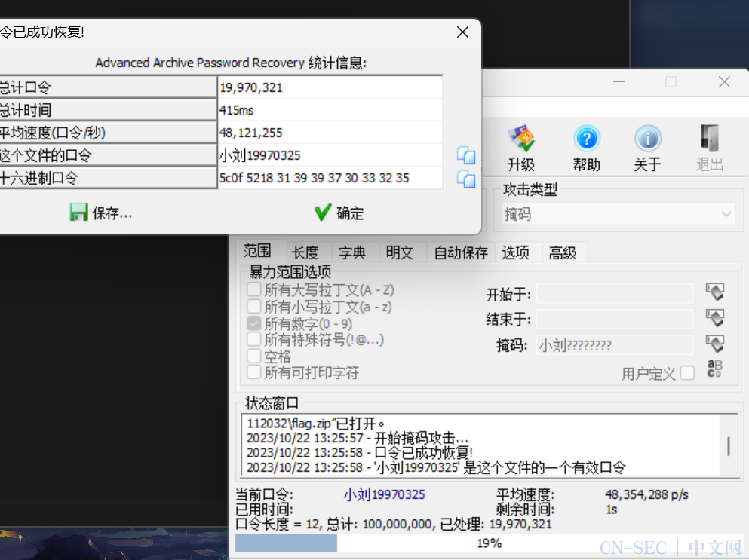Click charset icon beside 掩码 field

click(714, 344)
